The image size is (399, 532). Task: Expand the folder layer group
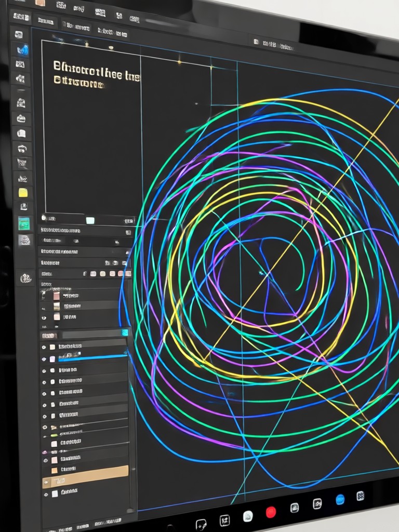(x=54, y=428)
